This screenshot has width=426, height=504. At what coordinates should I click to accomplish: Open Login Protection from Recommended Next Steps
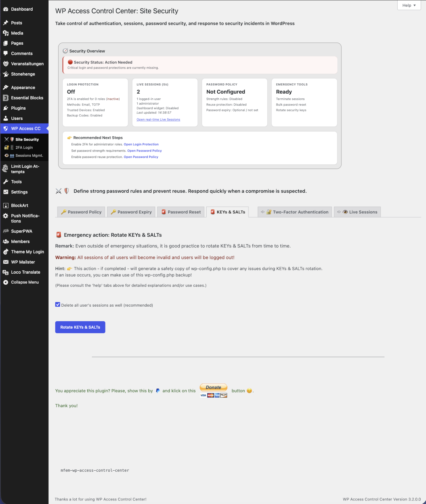pyautogui.click(x=141, y=144)
